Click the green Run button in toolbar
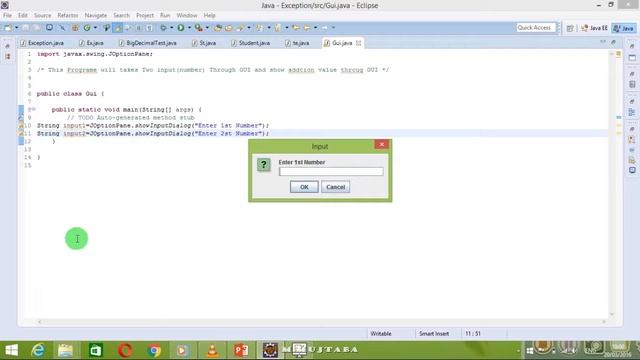 [x=180, y=28]
